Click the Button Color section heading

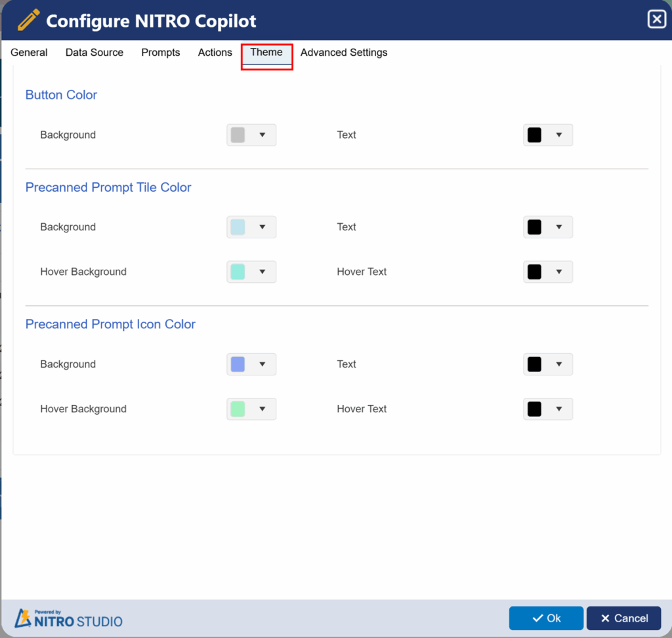coord(61,95)
